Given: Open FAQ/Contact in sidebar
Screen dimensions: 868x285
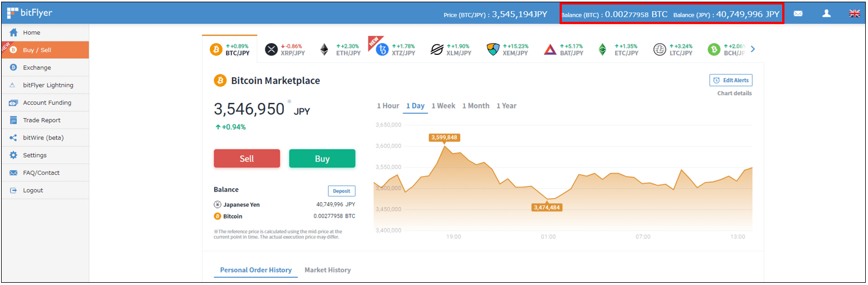Looking at the screenshot, I should [x=45, y=173].
